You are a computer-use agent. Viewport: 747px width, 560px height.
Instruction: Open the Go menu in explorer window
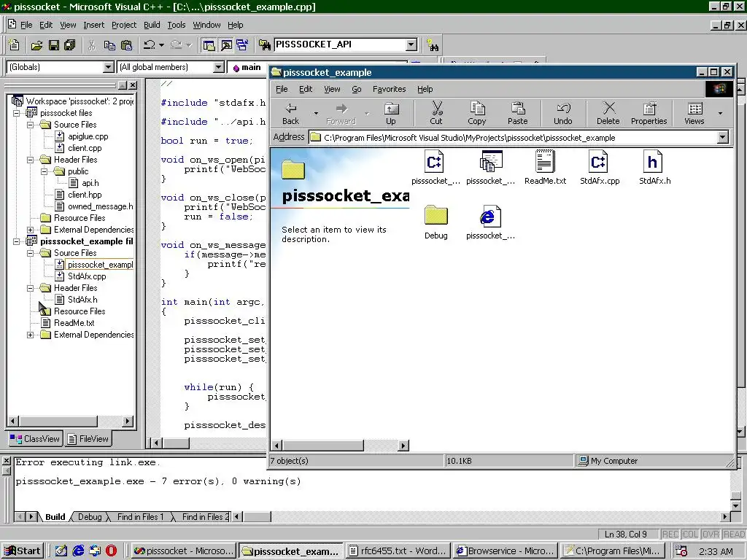coord(356,89)
